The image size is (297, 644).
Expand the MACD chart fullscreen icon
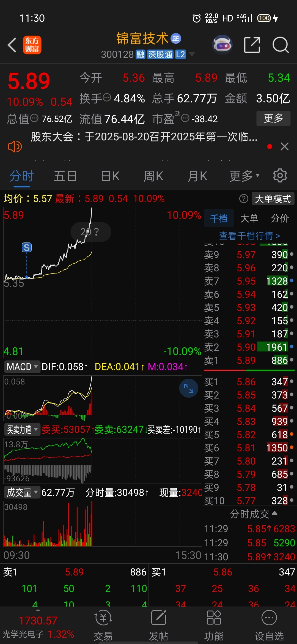point(189,388)
